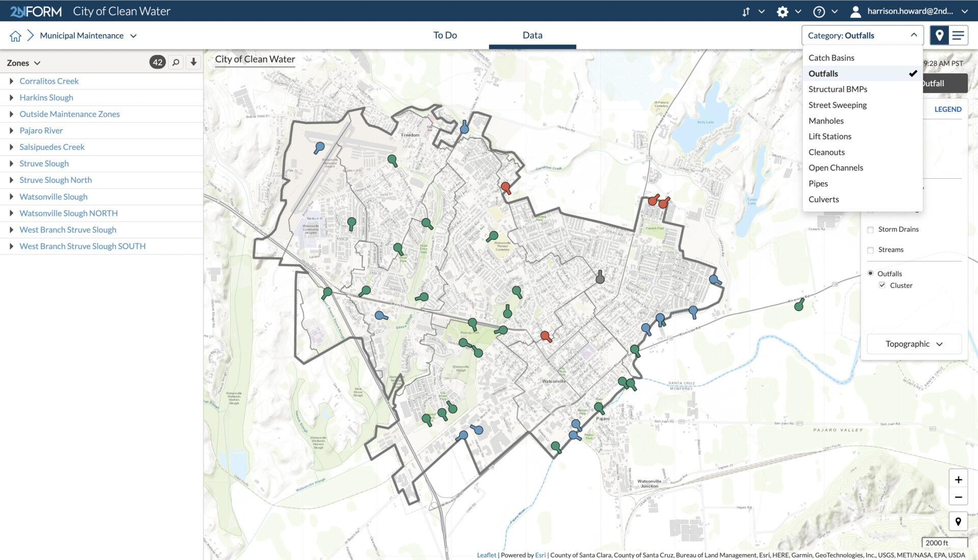Toggle the Cluster checkbox under Outfalls
This screenshot has height=560, width=978.
pyautogui.click(x=882, y=285)
